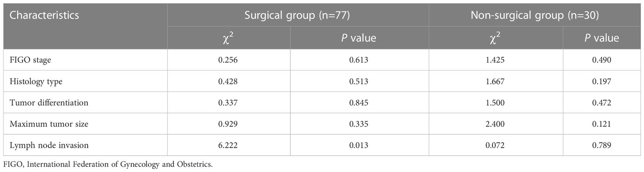The width and height of the screenshot is (644, 172).
Task: Select the Surgical group (n=77) header
Action: pos(298,15)
